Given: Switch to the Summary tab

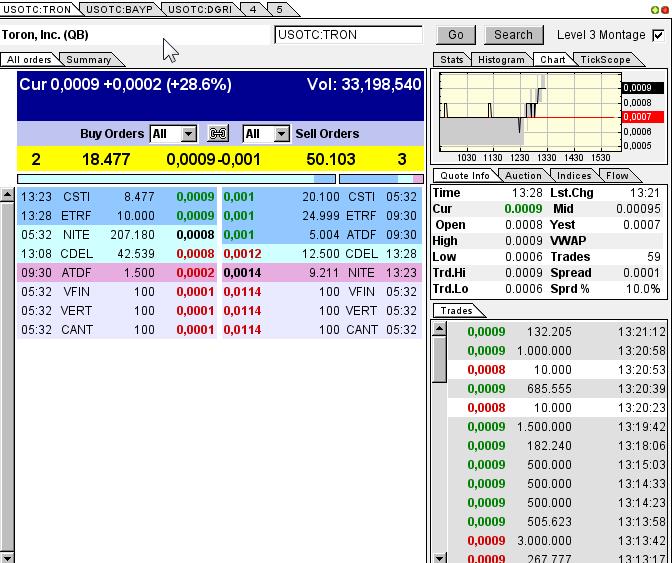Looking at the screenshot, I should click(x=88, y=60).
